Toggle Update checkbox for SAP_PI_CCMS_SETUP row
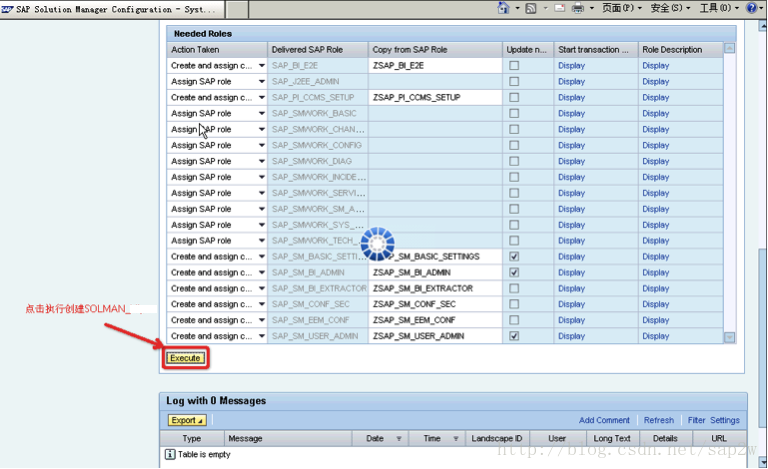768x469 pixels. 514,97
